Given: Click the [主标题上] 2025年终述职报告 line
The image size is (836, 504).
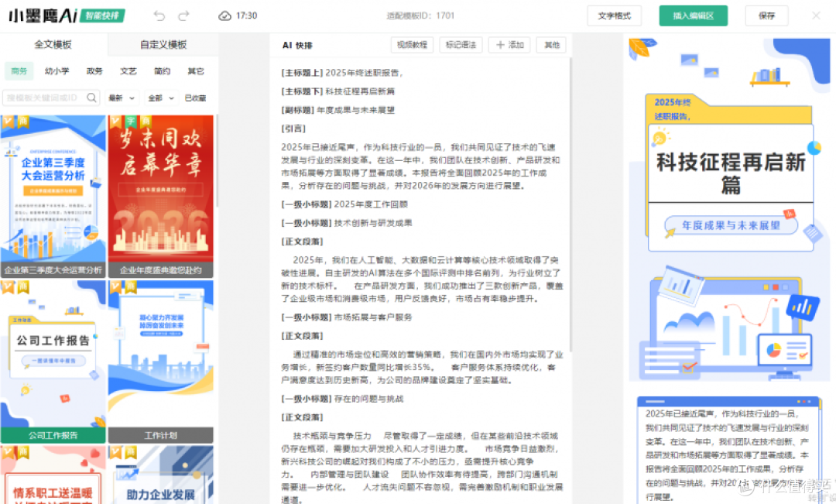Looking at the screenshot, I should pos(342,73).
